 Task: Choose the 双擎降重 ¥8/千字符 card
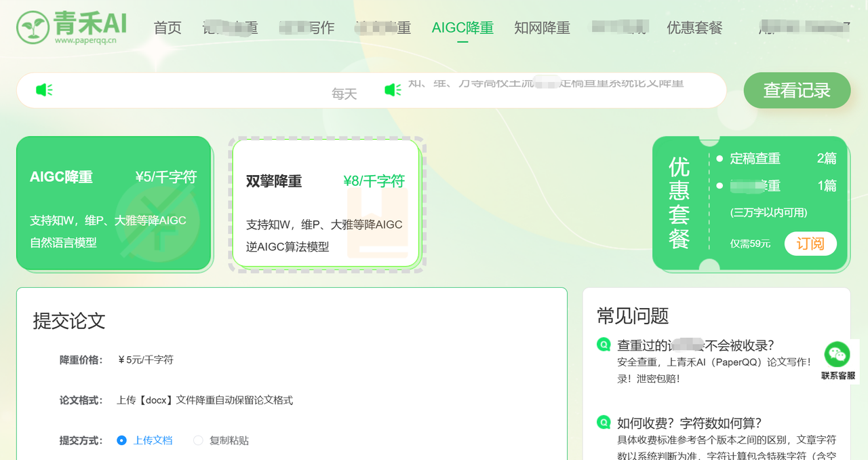click(326, 204)
